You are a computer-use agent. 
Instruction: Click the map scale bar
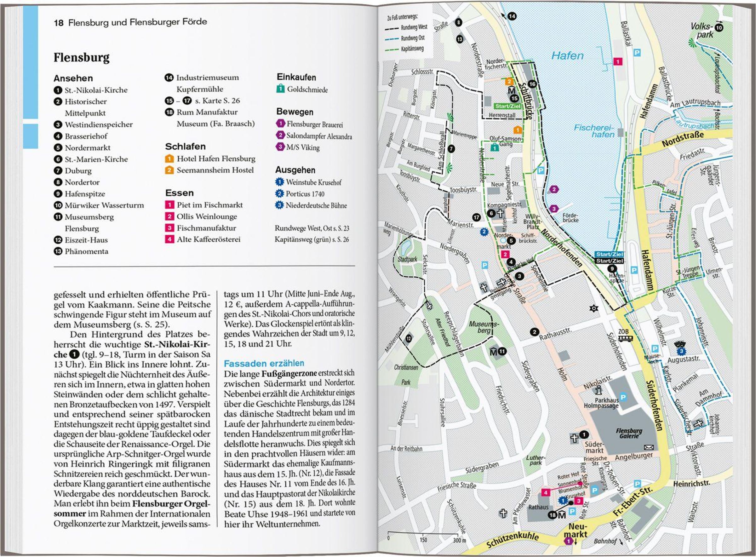423,534
